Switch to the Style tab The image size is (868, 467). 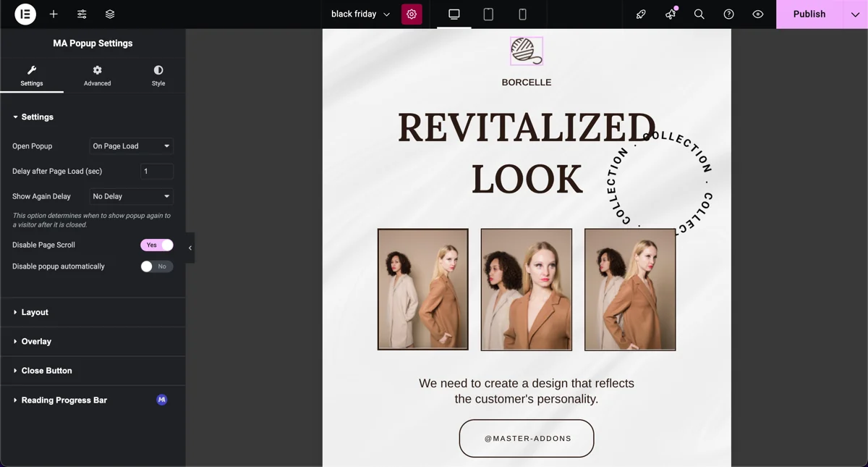point(158,75)
